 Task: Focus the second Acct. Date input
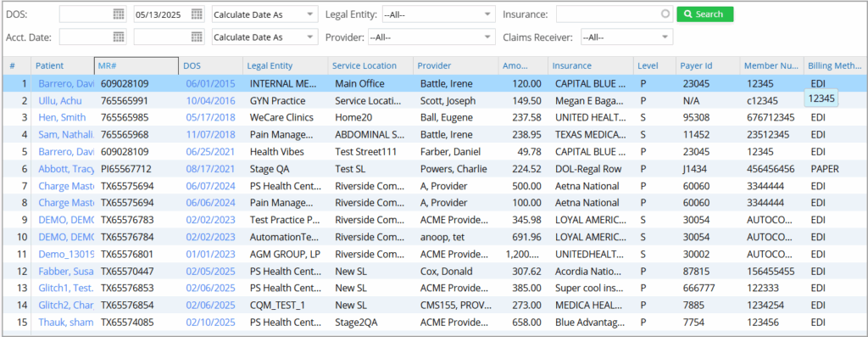click(162, 37)
